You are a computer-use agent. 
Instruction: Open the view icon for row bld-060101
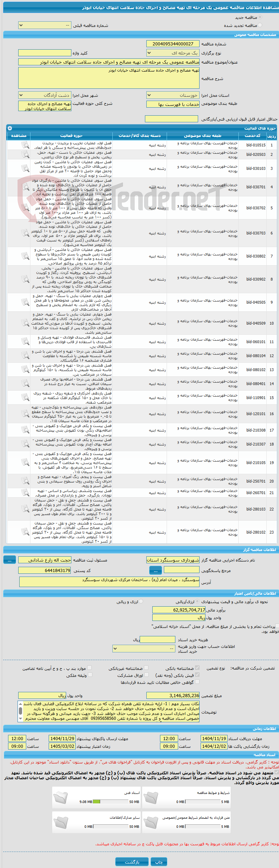25,342
